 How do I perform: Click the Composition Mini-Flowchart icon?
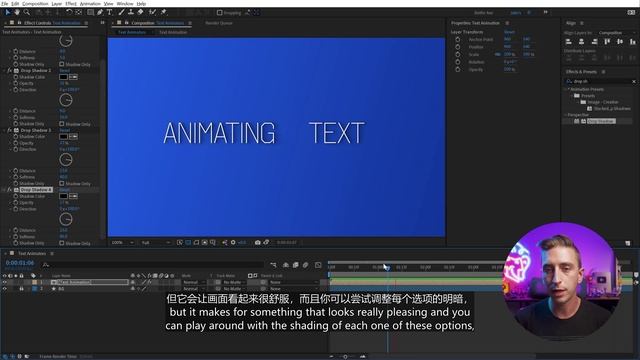pyautogui.click(x=273, y=265)
